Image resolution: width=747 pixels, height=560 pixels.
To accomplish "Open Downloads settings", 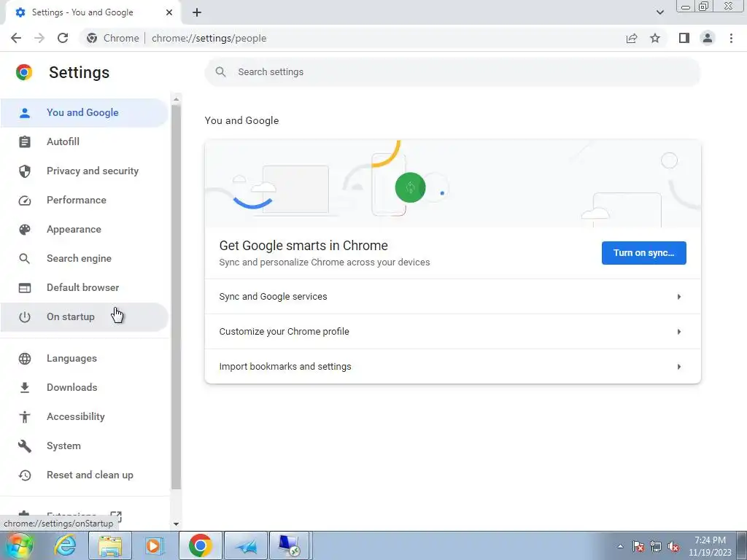I will pyautogui.click(x=84, y=388).
